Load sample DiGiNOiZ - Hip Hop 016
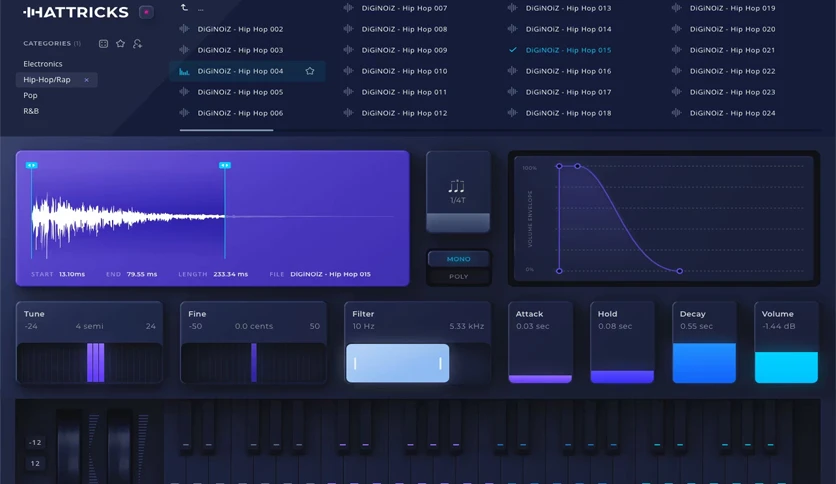 [x=568, y=71]
